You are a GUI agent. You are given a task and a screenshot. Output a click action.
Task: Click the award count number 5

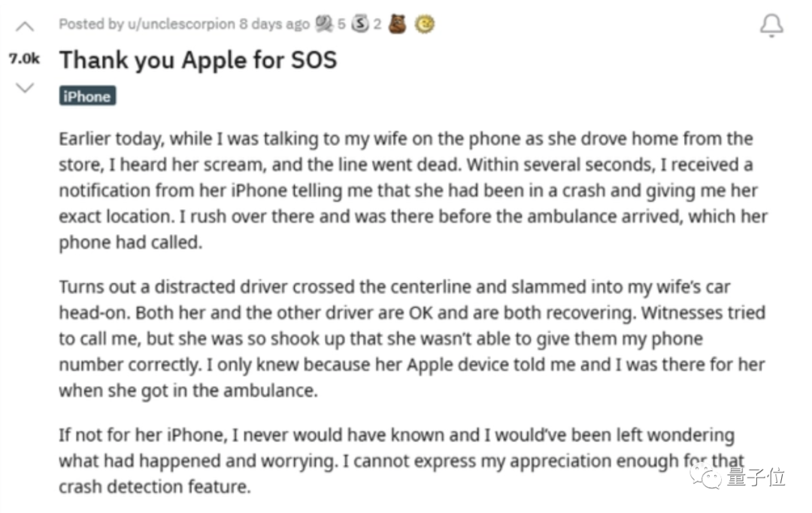341,24
